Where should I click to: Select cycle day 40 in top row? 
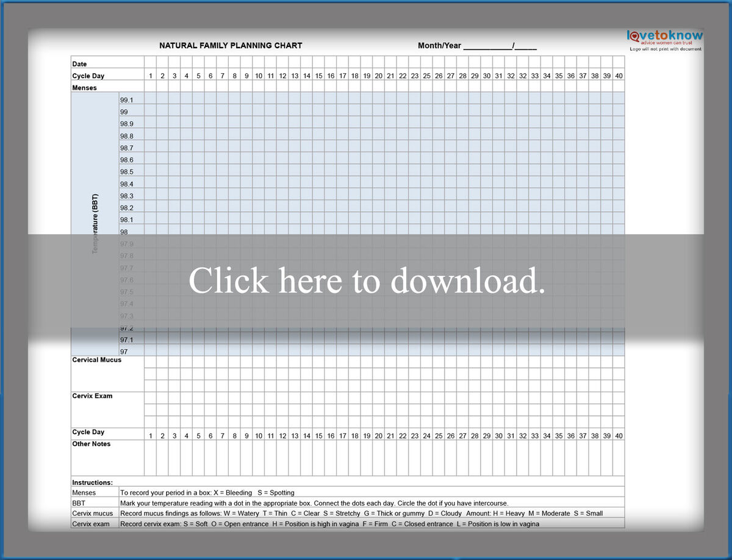pyautogui.click(x=619, y=76)
